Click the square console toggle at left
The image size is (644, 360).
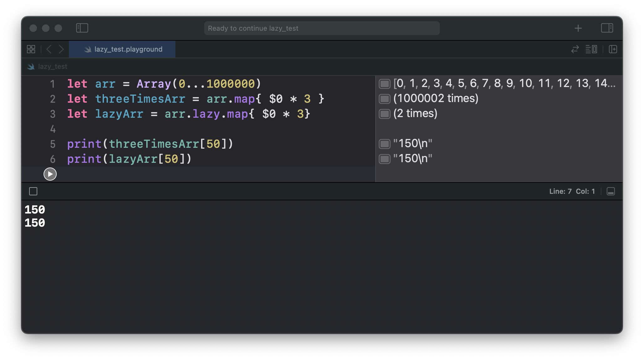(x=33, y=192)
